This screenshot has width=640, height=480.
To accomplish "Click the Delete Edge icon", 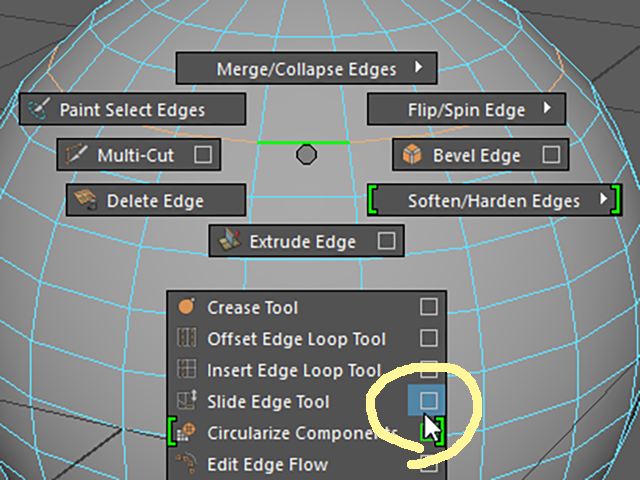I will pyautogui.click(x=86, y=200).
